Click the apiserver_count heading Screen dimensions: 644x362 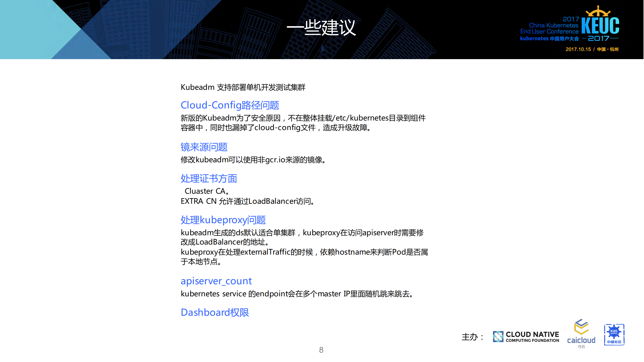click(216, 281)
